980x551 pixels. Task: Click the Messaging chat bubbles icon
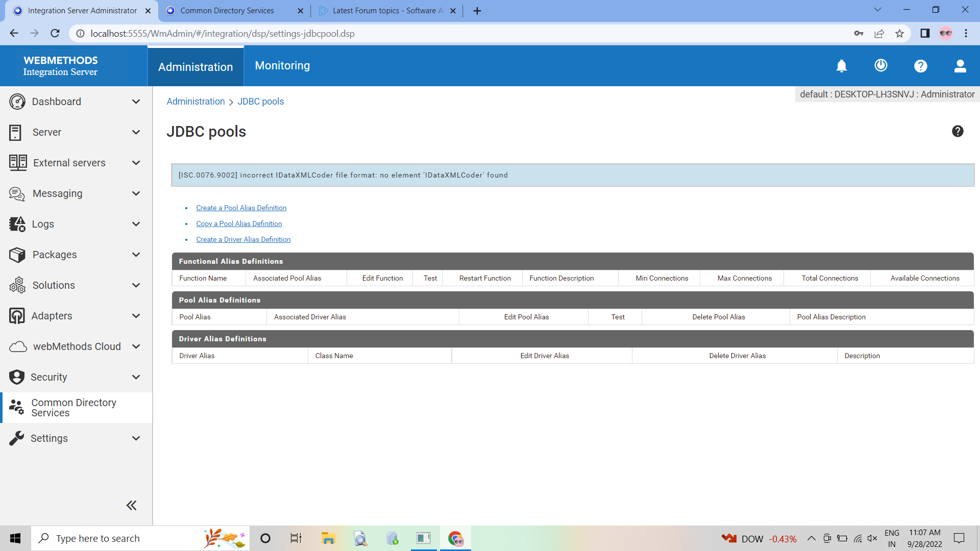(17, 193)
